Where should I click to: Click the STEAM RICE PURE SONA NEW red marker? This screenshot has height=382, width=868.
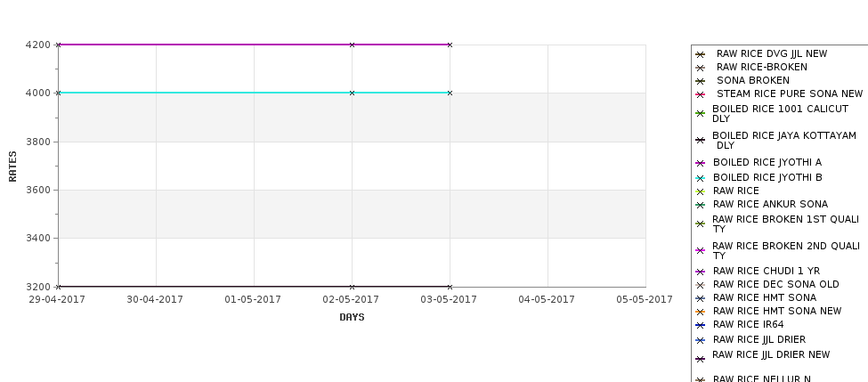[x=701, y=94]
